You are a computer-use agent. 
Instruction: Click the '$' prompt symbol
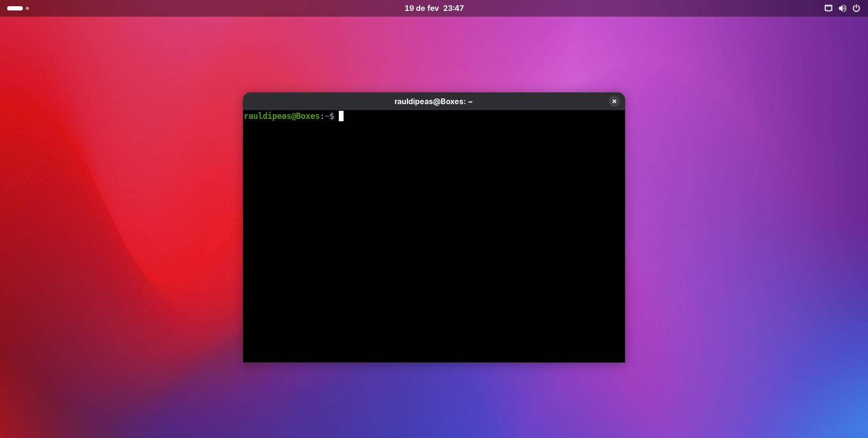pos(332,116)
